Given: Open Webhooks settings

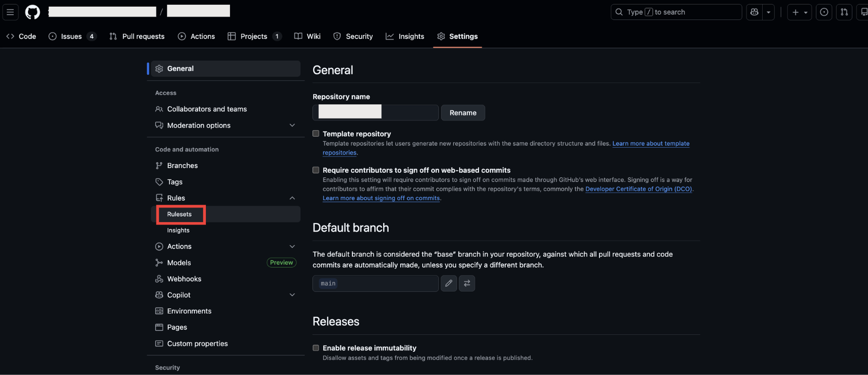Looking at the screenshot, I should (x=226, y=279).
